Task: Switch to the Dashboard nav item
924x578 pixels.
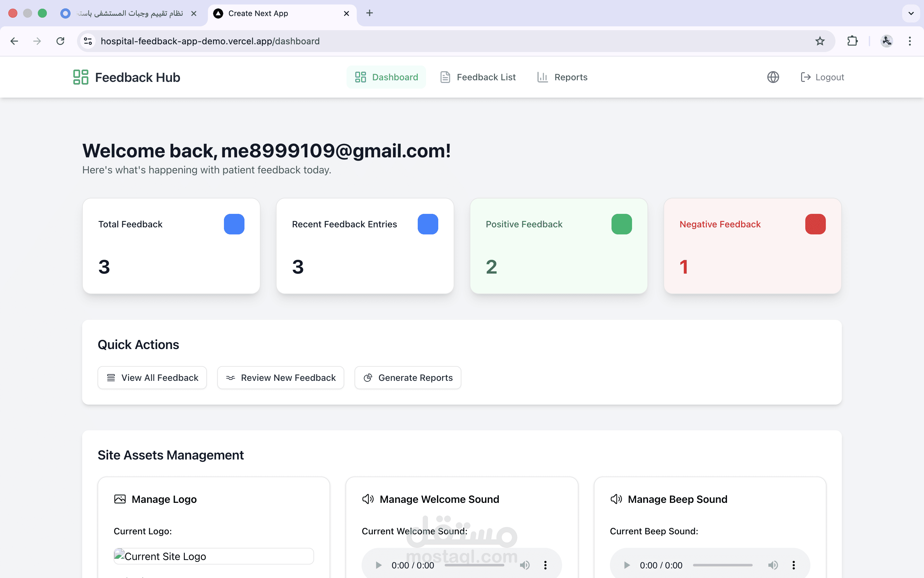Action: pyautogui.click(x=386, y=77)
